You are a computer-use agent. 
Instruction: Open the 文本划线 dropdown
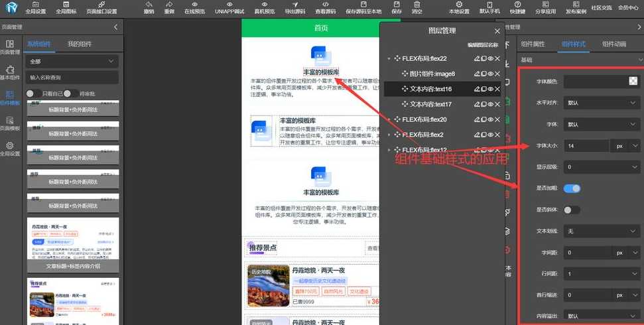click(x=602, y=231)
